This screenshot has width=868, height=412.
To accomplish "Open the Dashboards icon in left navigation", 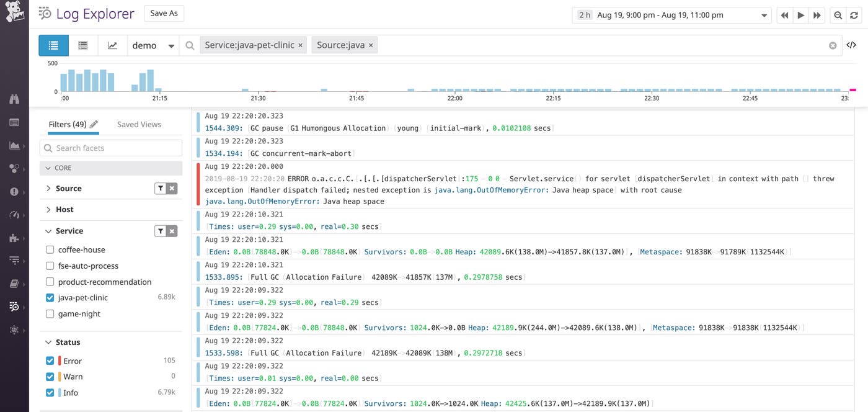I will pos(14,122).
